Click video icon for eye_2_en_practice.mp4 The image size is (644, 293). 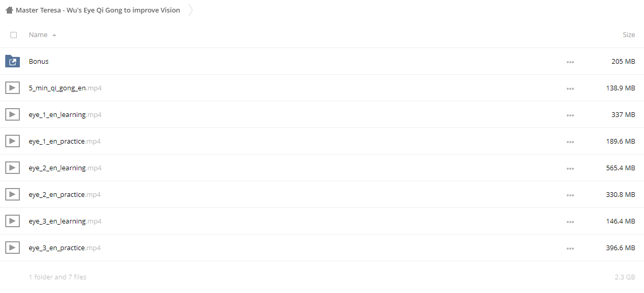(13, 194)
